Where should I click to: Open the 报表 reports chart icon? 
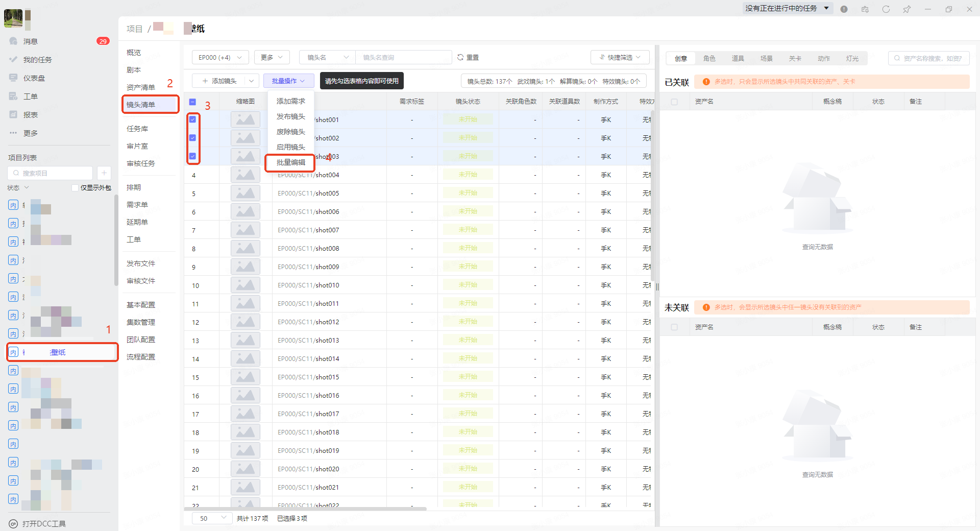point(14,115)
